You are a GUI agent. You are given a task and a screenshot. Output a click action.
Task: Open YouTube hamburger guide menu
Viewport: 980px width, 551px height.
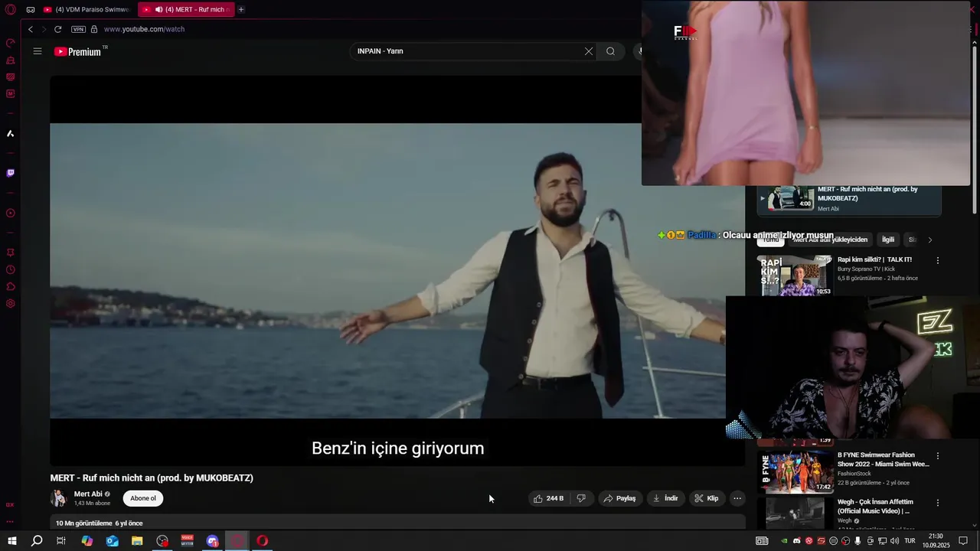38,51
